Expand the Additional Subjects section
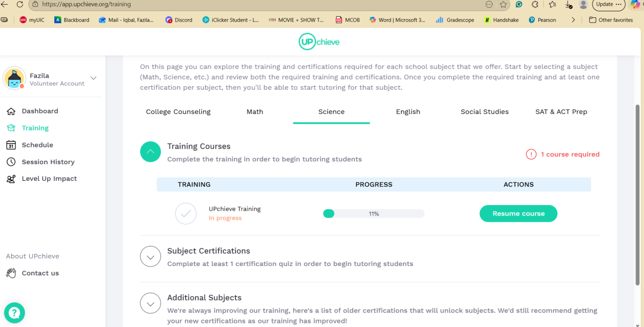The image size is (644, 327). tap(150, 303)
